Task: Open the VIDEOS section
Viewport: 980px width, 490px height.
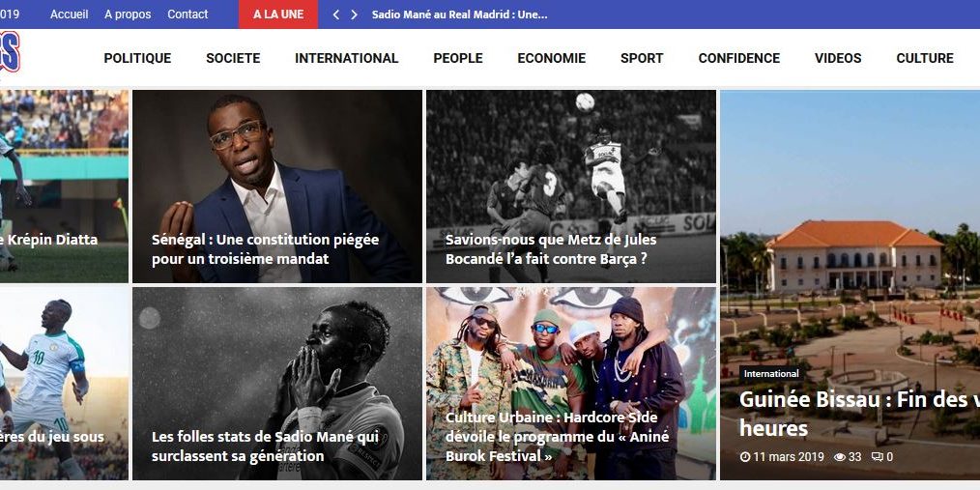Action: tap(838, 58)
